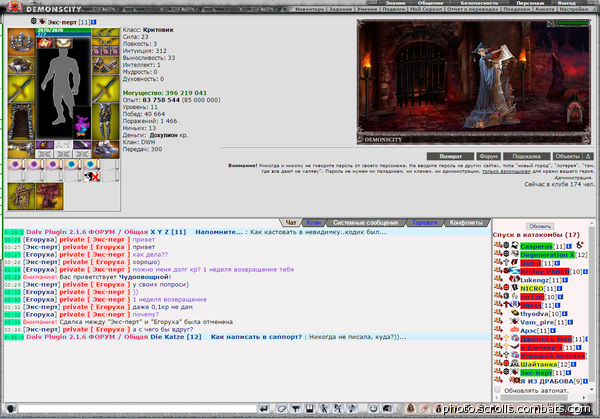Click the Подсказка button
This screenshot has height=419, width=600.
tap(527, 156)
